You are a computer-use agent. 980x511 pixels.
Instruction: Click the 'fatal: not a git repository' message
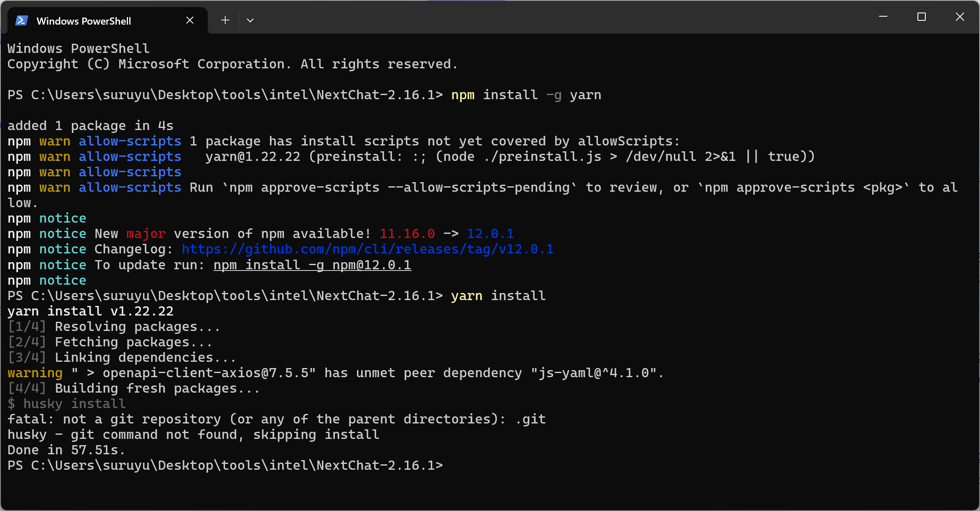(276, 419)
